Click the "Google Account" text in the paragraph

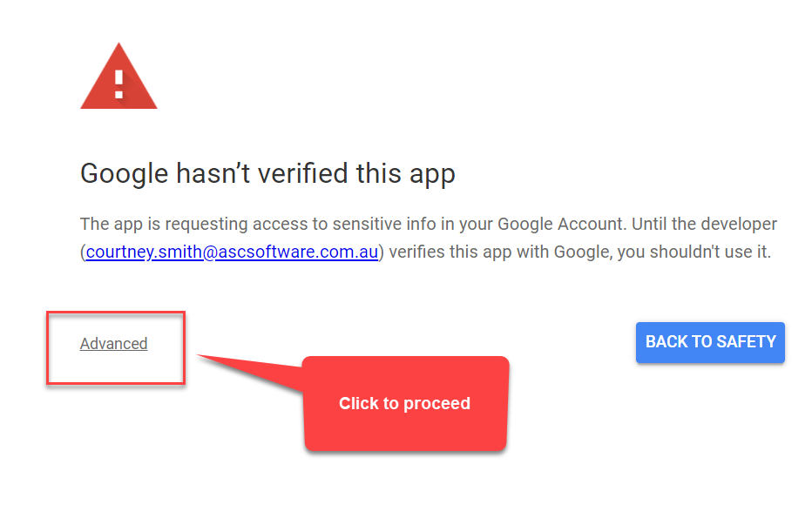[561, 224]
